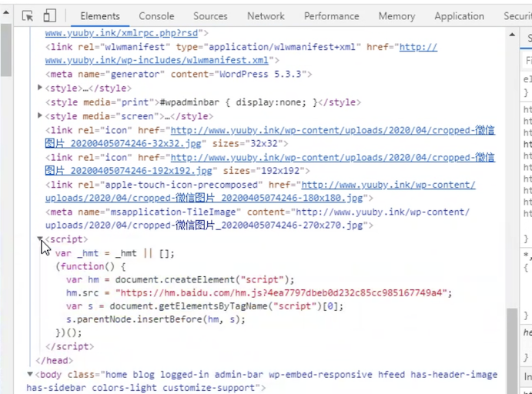Image resolution: width=532 pixels, height=394 pixels.
Task: Activate the inspect element picker icon
Action: point(28,16)
